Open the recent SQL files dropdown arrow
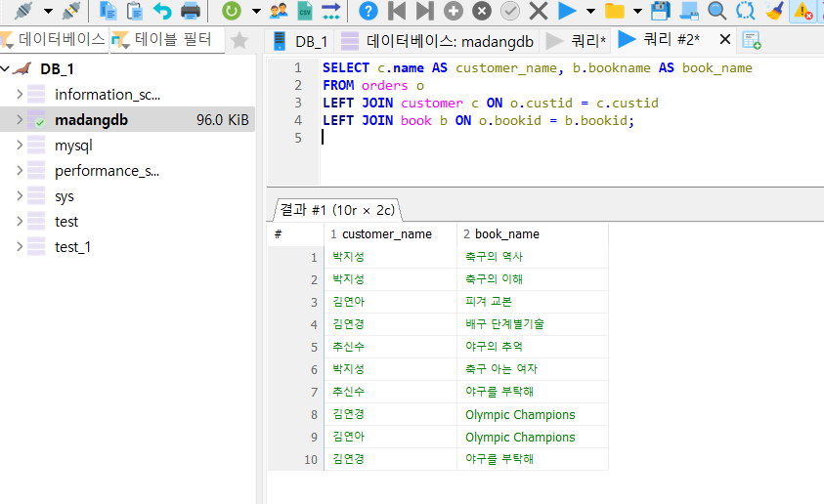This screenshot has width=824, height=504. [x=637, y=11]
